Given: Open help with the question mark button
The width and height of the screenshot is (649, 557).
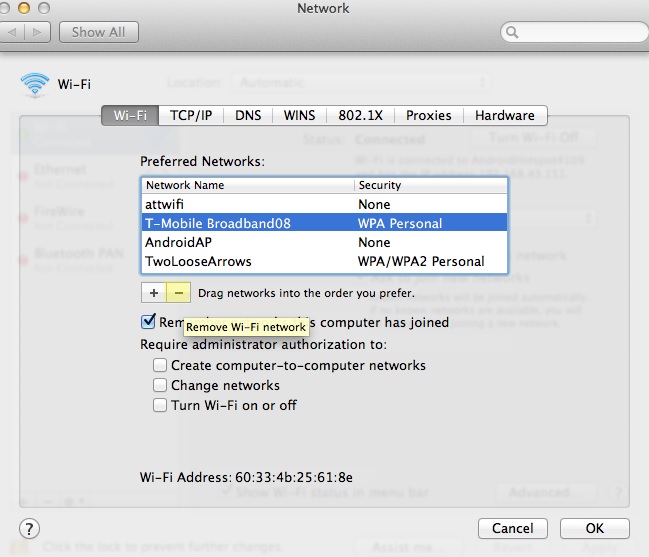Looking at the screenshot, I should [29, 528].
